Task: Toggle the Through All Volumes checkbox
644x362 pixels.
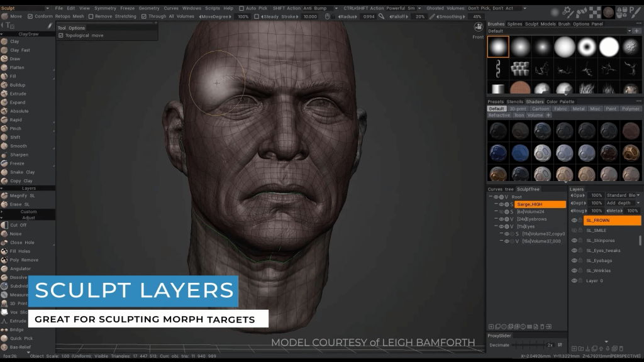Action: (144, 16)
